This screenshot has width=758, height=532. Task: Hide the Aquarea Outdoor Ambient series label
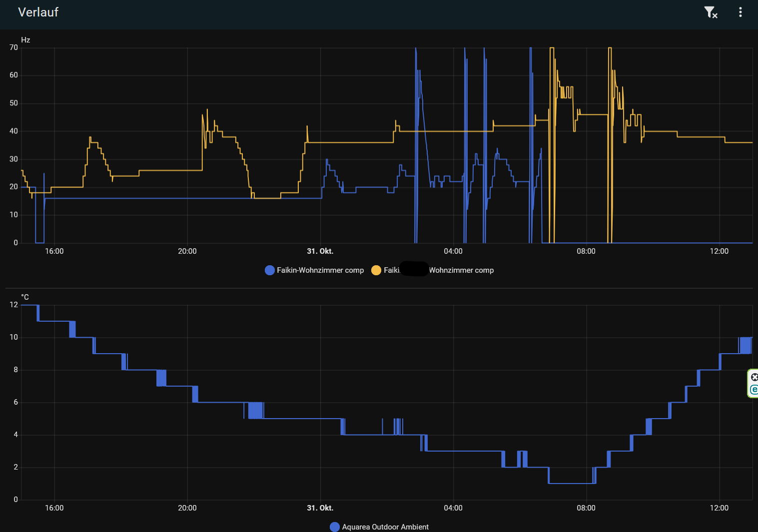click(x=385, y=527)
